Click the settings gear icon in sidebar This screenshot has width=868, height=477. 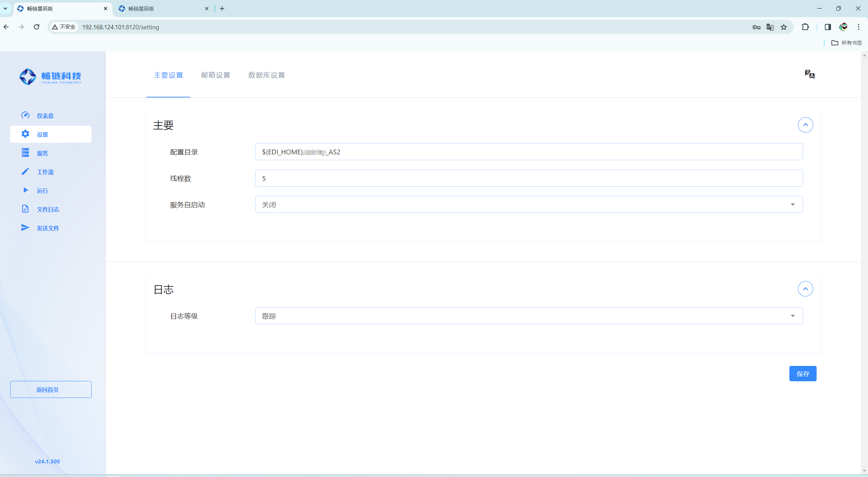(x=25, y=134)
